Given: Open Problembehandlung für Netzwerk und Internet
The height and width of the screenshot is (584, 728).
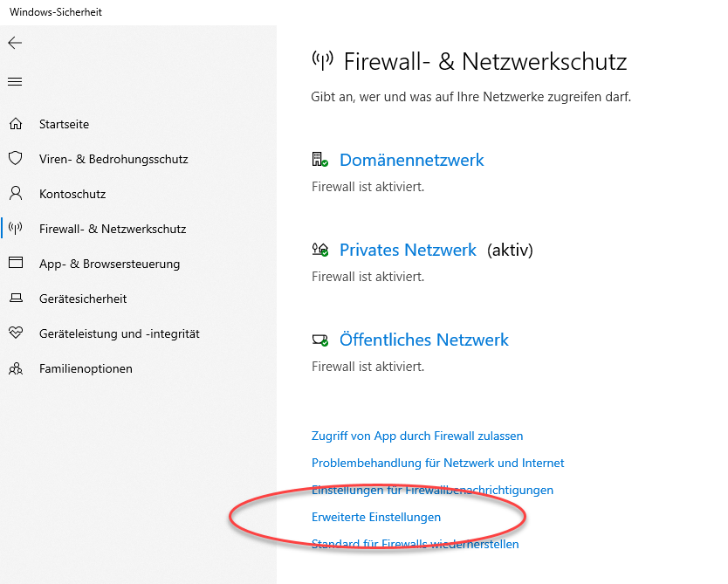Looking at the screenshot, I should pos(437,463).
